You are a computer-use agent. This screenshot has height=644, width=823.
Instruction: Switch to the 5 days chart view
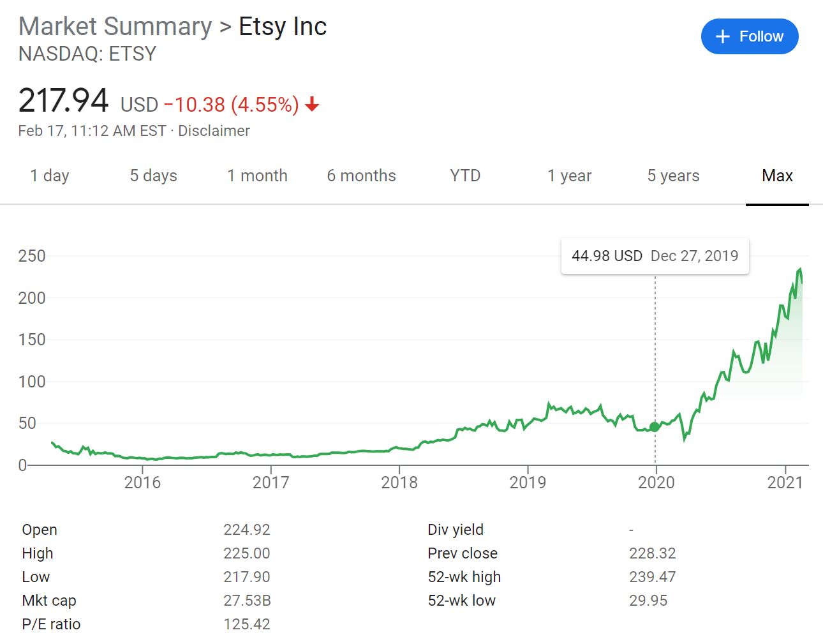click(x=152, y=176)
